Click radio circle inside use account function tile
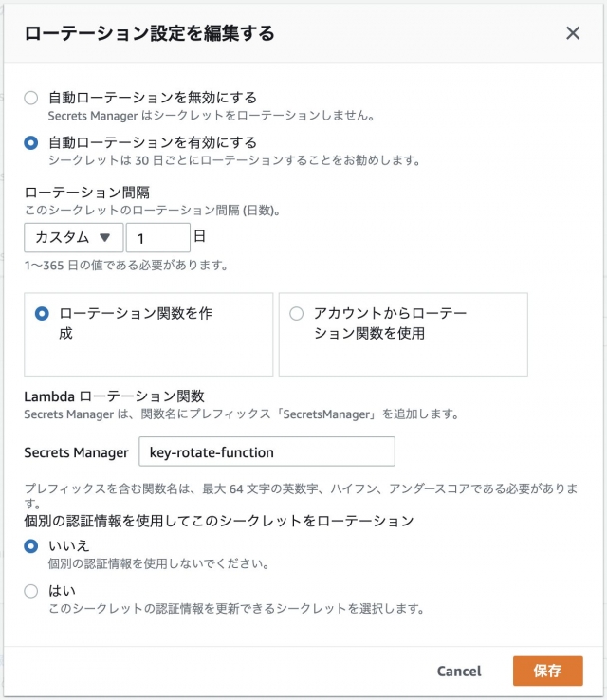This screenshot has width=607, height=700. (296, 314)
